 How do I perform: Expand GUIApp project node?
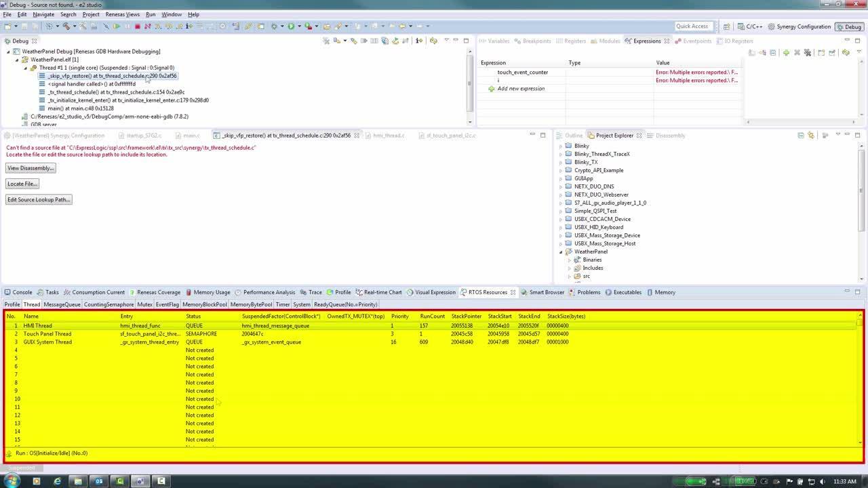pos(561,178)
